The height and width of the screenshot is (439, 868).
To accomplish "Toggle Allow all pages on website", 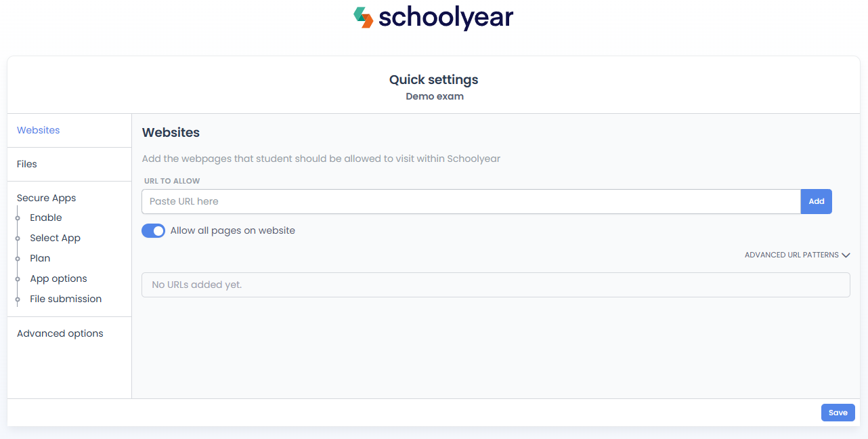I will point(153,231).
